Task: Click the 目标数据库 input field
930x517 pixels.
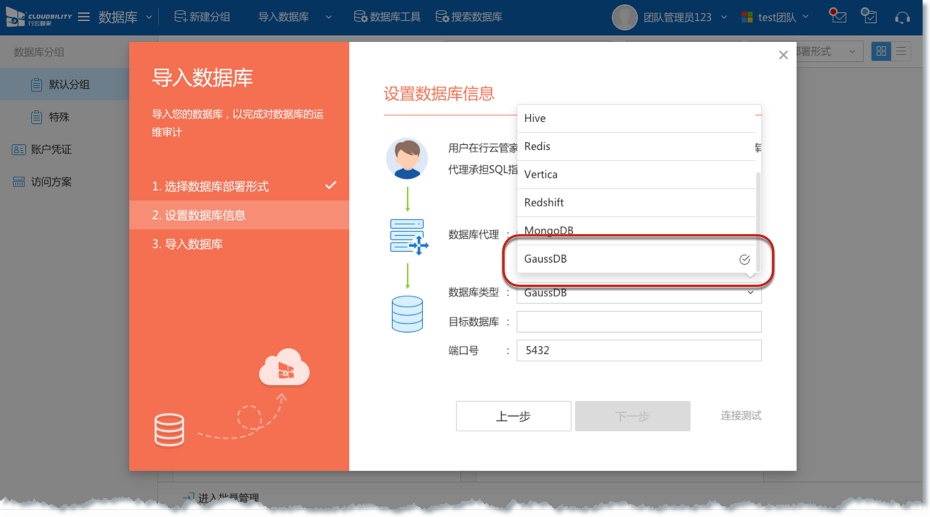Action: click(x=638, y=322)
